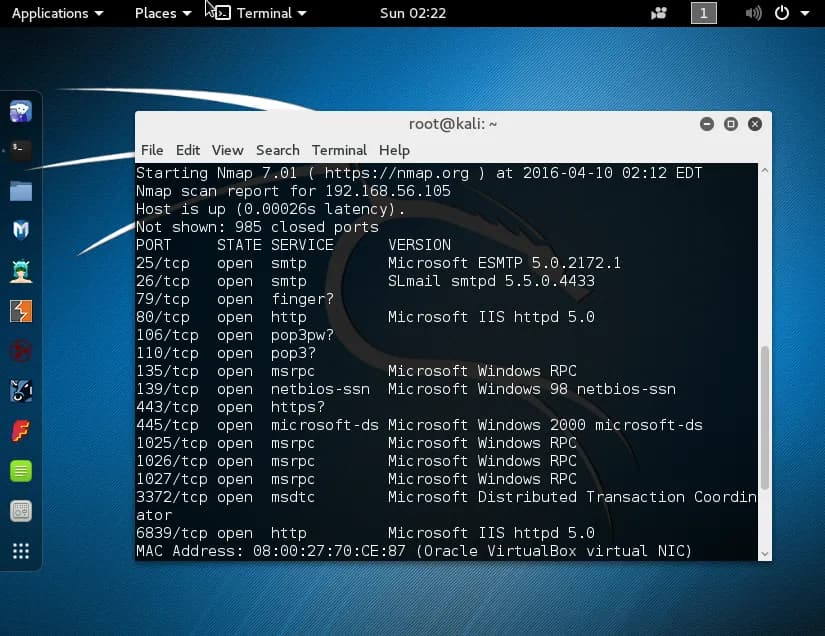Open the Search menu in the terminal
This screenshot has width=825, height=636.
tap(277, 150)
